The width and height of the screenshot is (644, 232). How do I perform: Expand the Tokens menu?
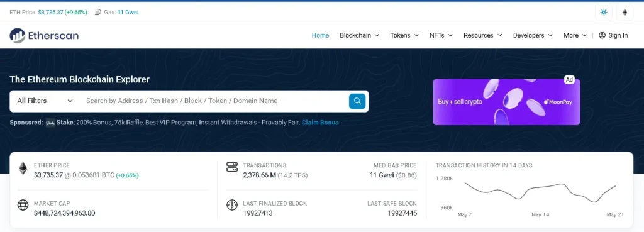coord(404,35)
